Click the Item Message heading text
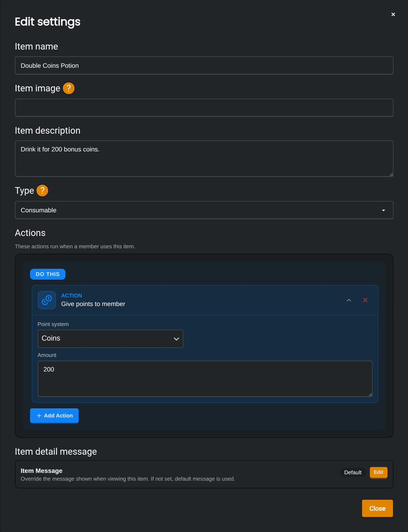This screenshot has height=532, width=408. point(42,471)
